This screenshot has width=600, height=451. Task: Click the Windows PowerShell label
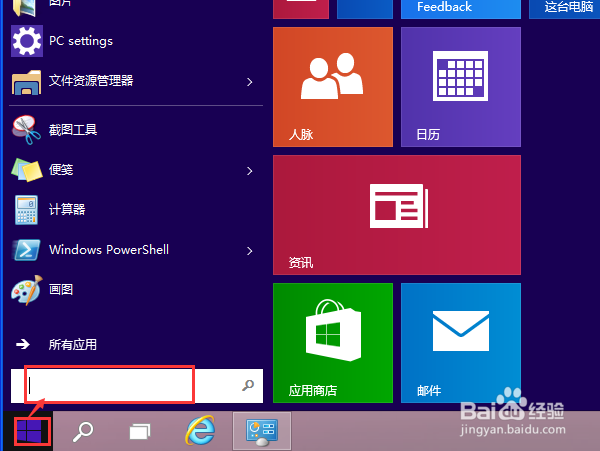coord(109,250)
